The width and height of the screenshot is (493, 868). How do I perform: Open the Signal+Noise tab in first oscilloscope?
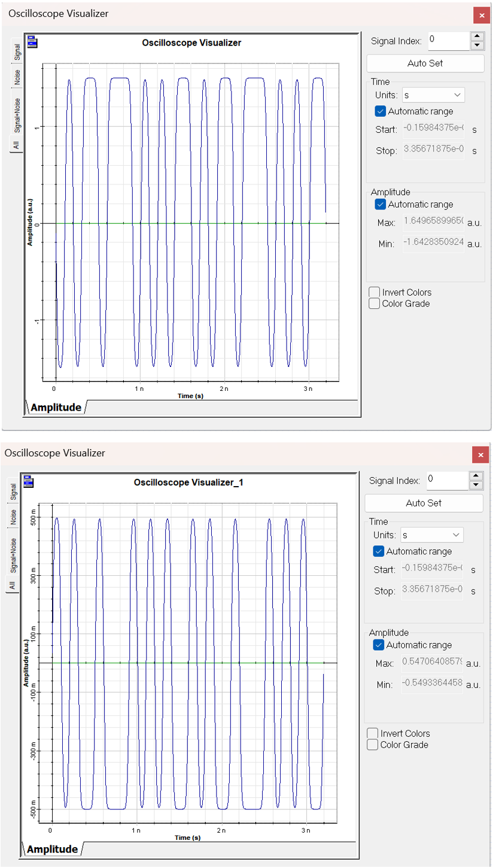(x=17, y=114)
